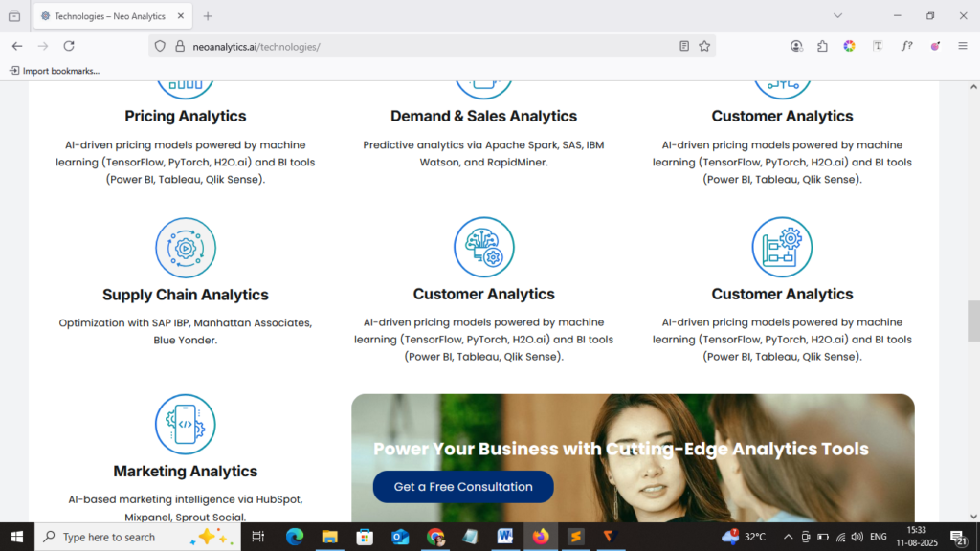
Task: Click the colorful wheel extension icon
Action: (850, 46)
